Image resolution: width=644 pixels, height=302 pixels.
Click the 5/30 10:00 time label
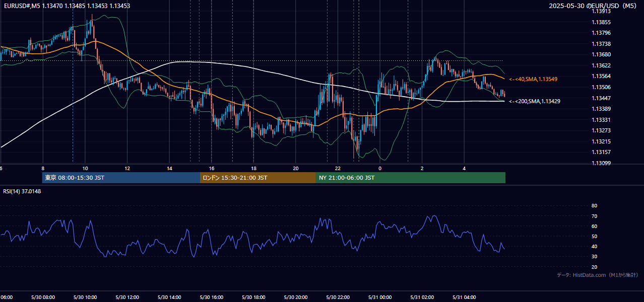[85, 297]
